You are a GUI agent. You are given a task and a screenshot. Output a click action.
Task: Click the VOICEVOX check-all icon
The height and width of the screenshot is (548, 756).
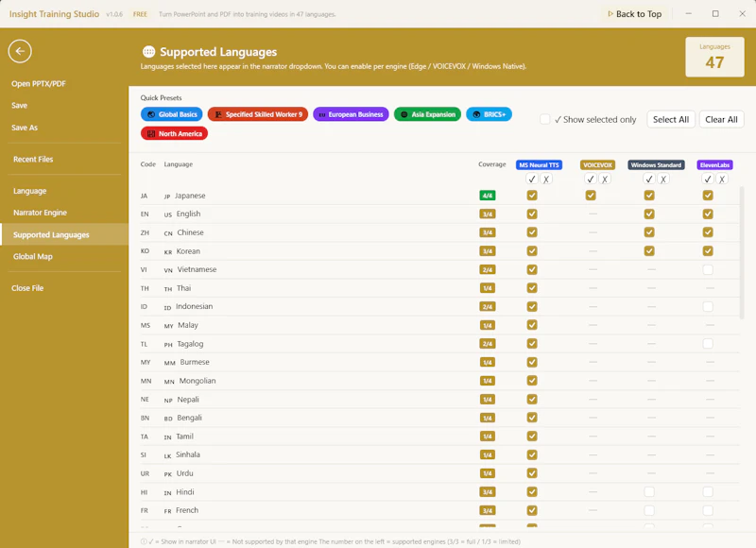(591, 180)
